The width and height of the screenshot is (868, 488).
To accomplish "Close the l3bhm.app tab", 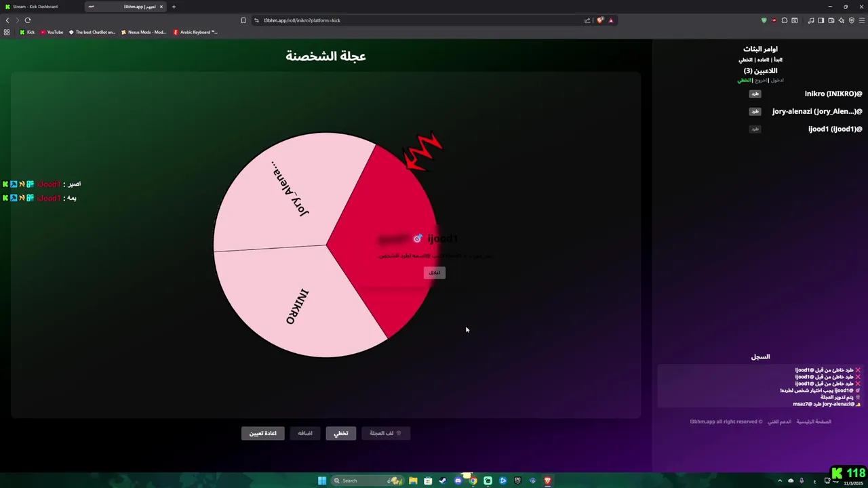I will tap(161, 7).
